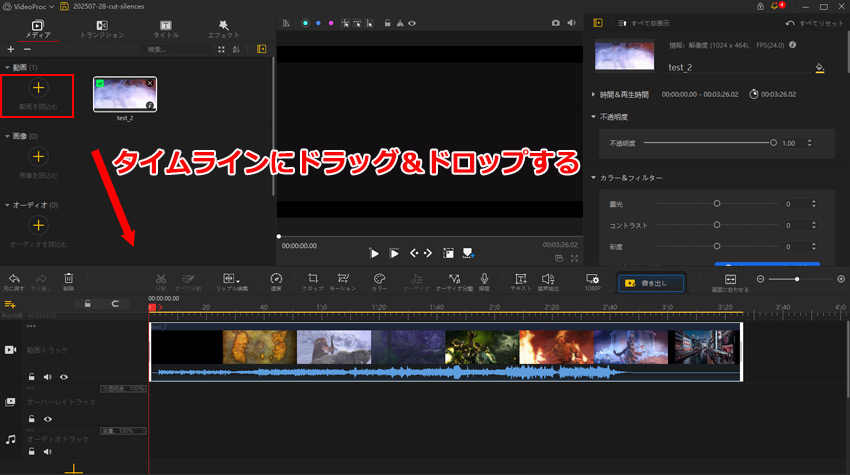This screenshot has width=850, height=475.
Task: Add a テキスト text element
Action: [520, 281]
